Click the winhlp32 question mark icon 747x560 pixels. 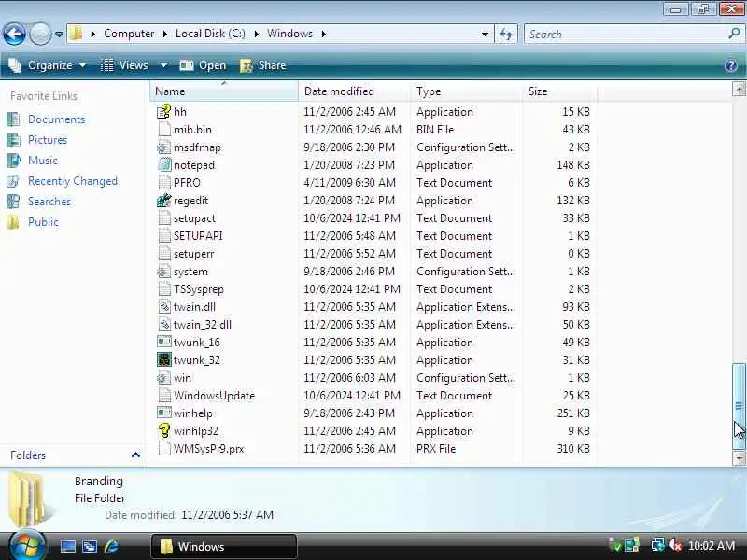pyautogui.click(x=164, y=430)
